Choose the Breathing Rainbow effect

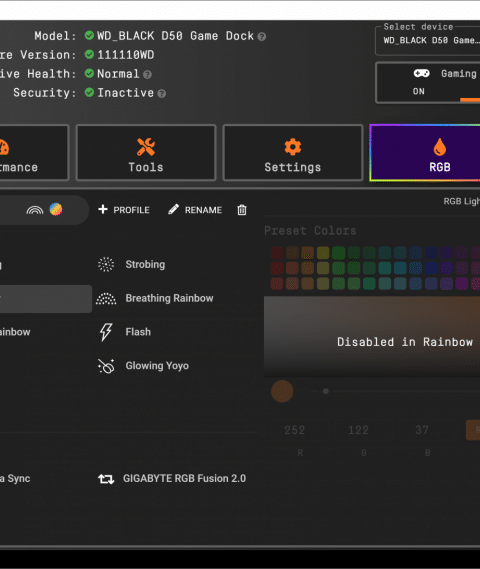[x=169, y=298]
